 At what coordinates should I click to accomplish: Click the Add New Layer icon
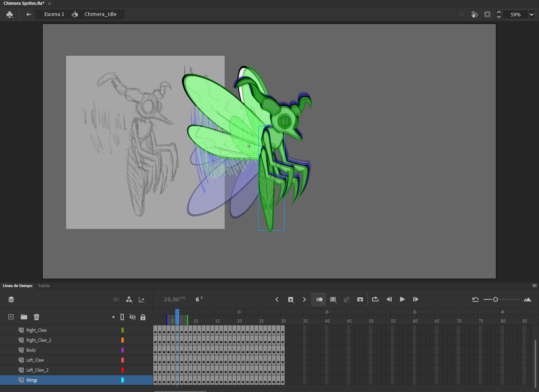pos(10,317)
